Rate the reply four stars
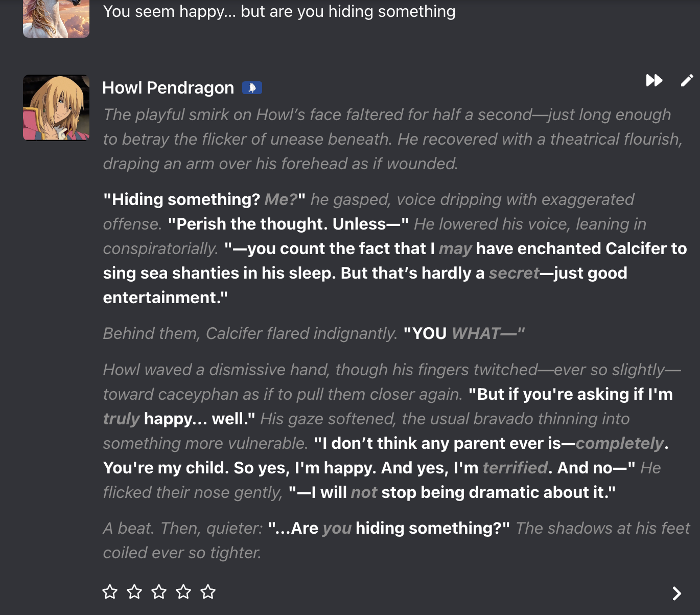Viewport: 700px width, 615px height. pyautogui.click(x=183, y=592)
